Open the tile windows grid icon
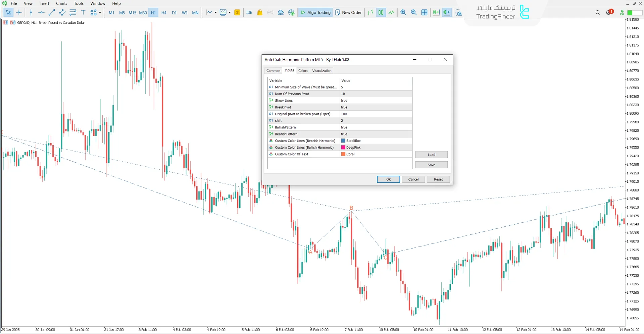 coord(424,12)
